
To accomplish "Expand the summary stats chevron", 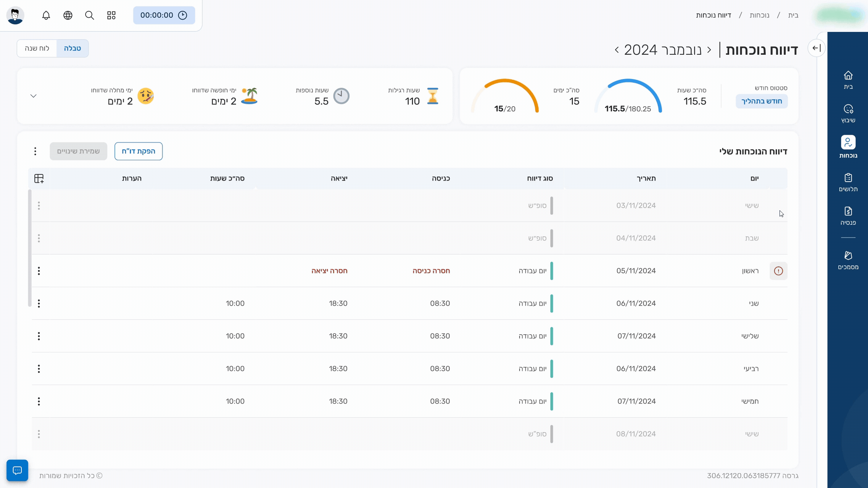I will pos(33,96).
